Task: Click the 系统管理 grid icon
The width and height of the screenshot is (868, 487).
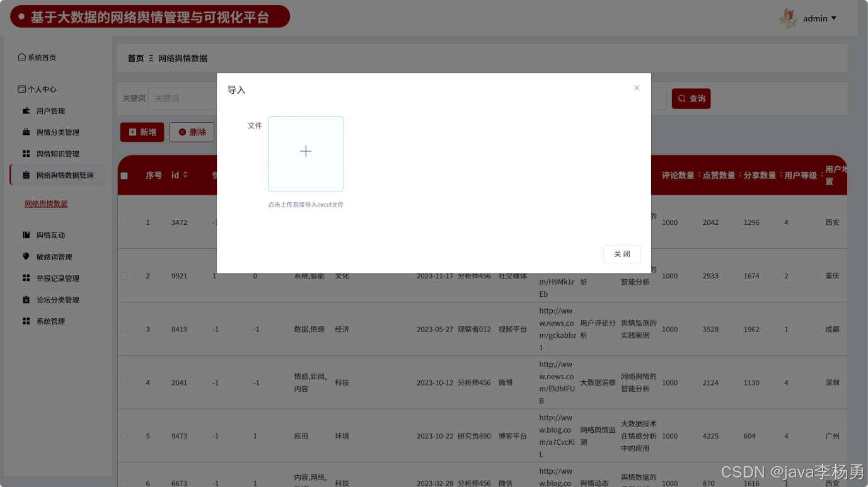Action: coord(26,321)
